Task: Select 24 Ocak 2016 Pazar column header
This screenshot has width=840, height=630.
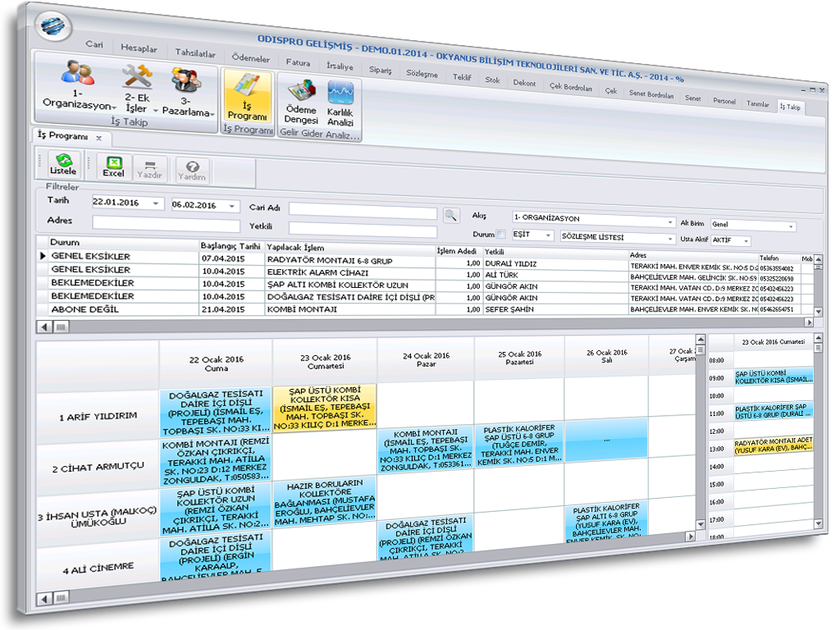Action: (426, 360)
